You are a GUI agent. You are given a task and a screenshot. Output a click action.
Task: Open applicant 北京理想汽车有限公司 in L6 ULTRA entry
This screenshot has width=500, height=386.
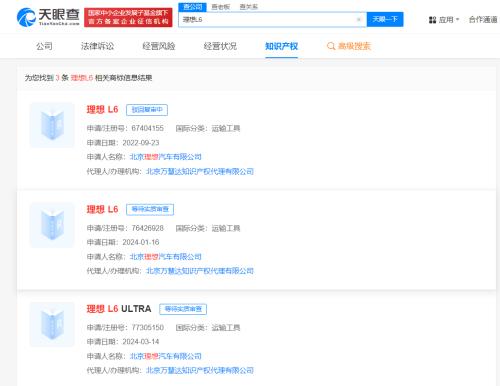pos(165,356)
